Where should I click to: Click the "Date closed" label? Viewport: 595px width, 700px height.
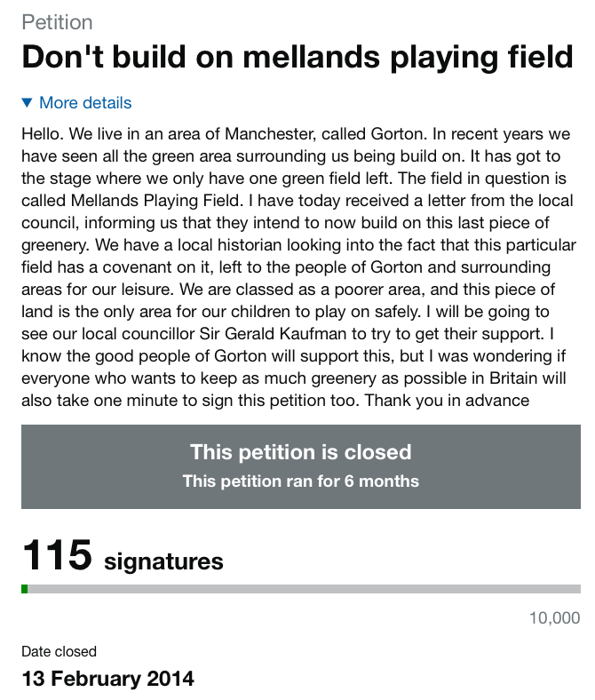coord(59,652)
